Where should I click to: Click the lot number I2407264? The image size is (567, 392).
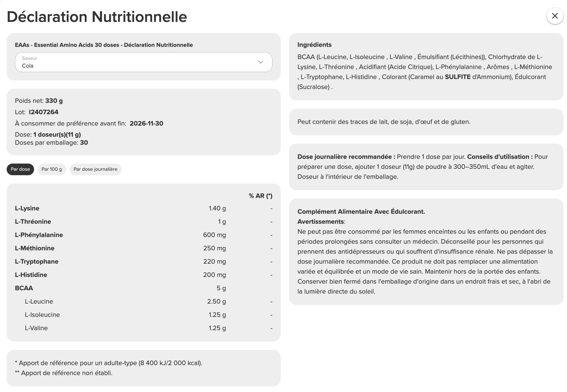tap(44, 112)
